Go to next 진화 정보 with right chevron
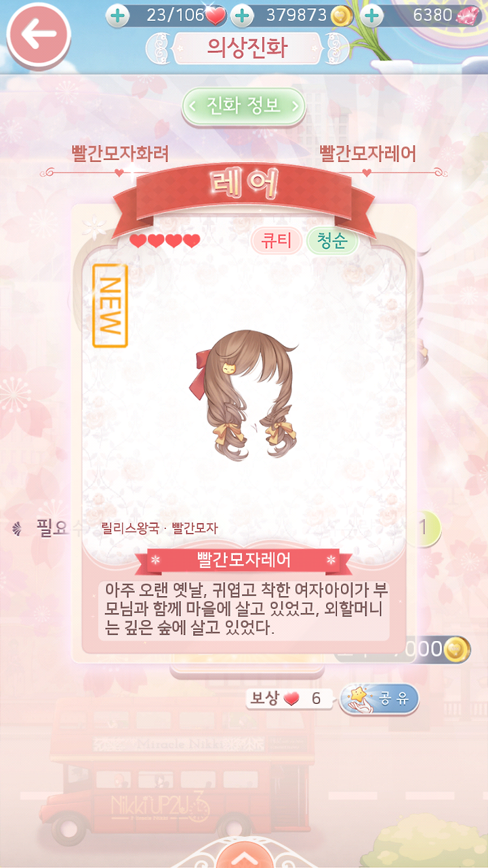The height and width of the screenshot is (868, 488). [x=295, y=106]
